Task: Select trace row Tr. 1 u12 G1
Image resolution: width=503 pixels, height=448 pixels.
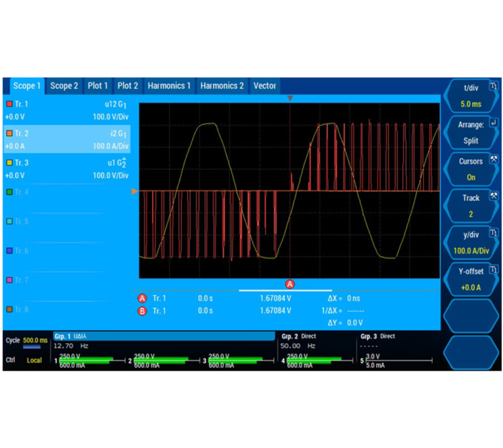Action: [67, 110]
